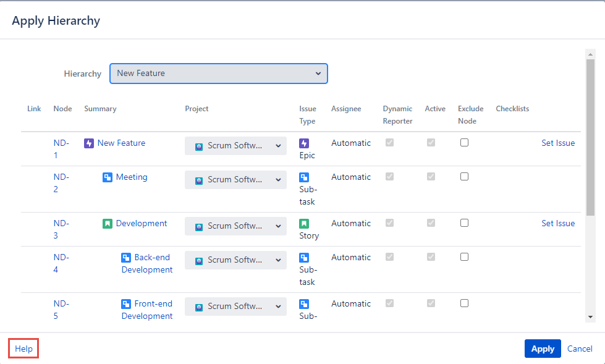Enable Exclude Node for Back-end Development row
Screen dimensions: 605x364
[464, 257]
